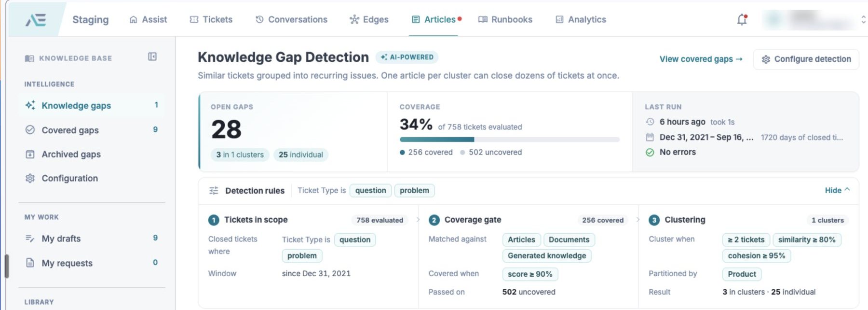
Task: Click the '502 uncovered' legend entry
Action: (491, 152)
